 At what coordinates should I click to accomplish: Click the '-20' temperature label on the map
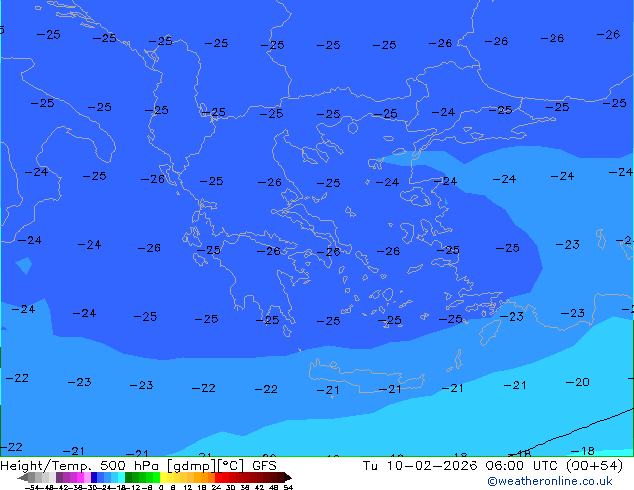(x=577, y=382)
